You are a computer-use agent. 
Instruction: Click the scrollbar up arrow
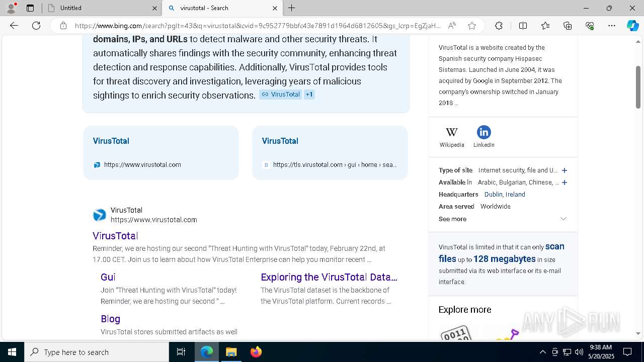[x=638, y=42]
